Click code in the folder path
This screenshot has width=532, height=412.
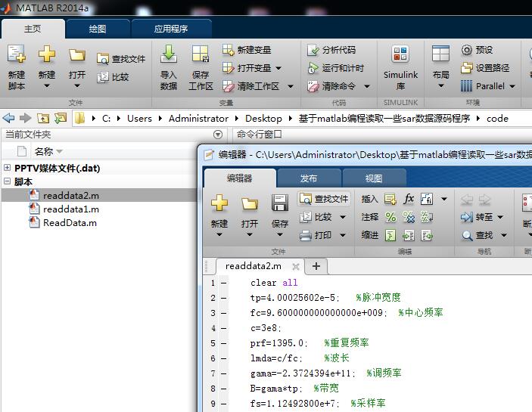[497, 119]
